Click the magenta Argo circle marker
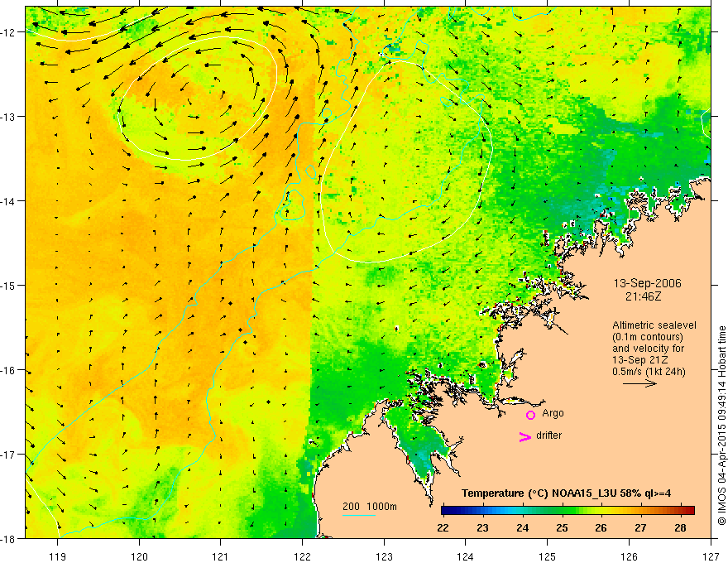728x563 pixels. (530, 416)
